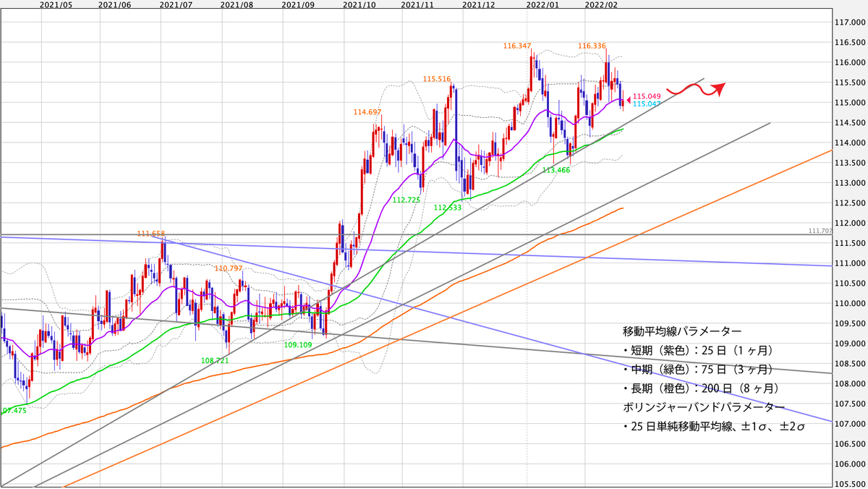This screenshot has height=489, width=868.
Task: Click the 105.500 price axis label
Action: [849, 483]
